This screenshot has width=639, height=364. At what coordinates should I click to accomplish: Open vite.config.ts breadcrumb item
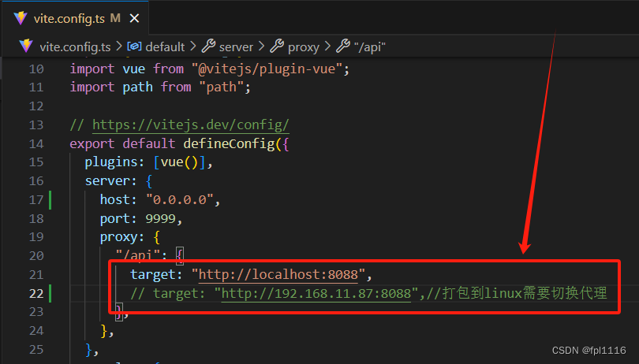pos(75,46)
